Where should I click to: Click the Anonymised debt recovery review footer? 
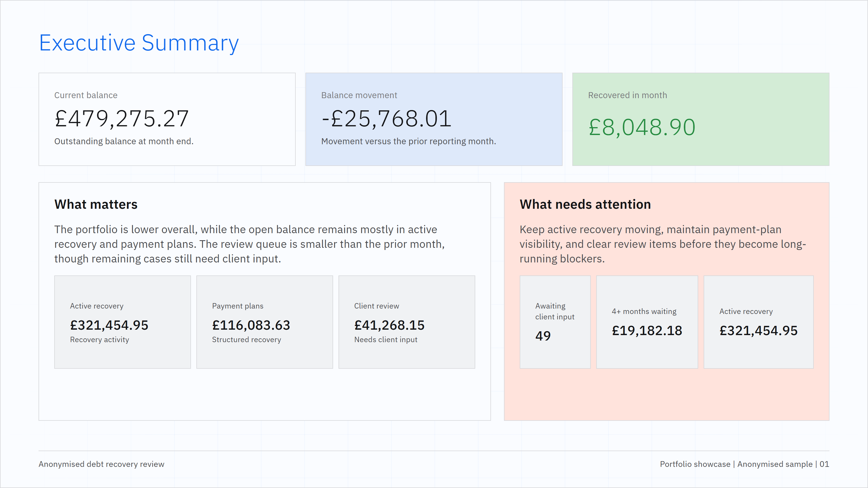pos(101,464)
